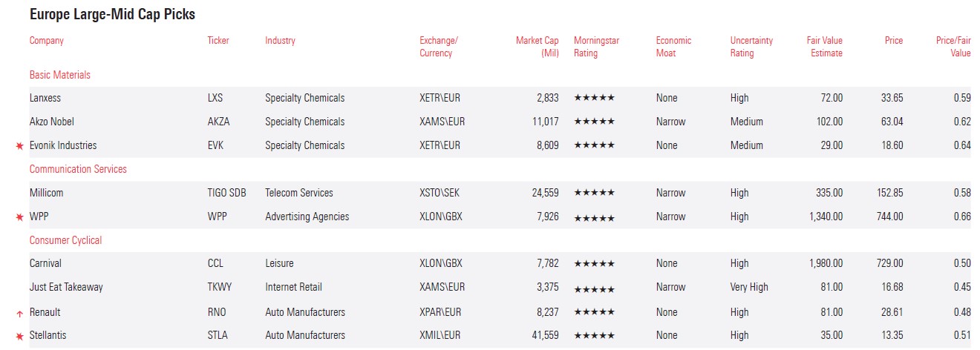Click the red up arrow beside Renault
The width and height of the screenshot is (980, 350).
tap(20, 314)
